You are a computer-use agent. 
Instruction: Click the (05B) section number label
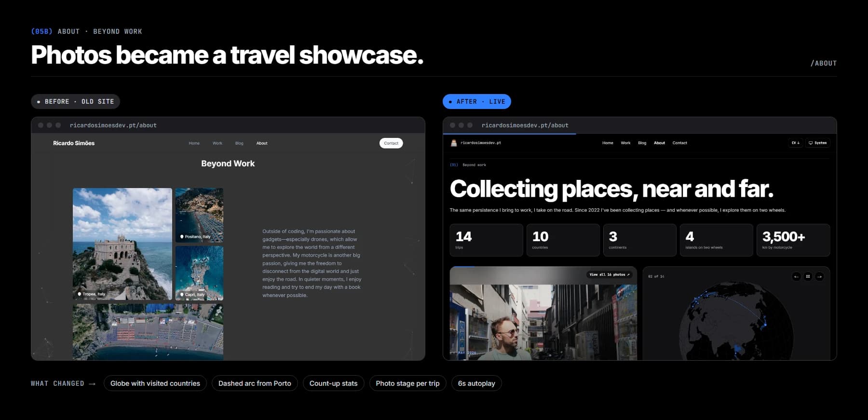point(41,31)
